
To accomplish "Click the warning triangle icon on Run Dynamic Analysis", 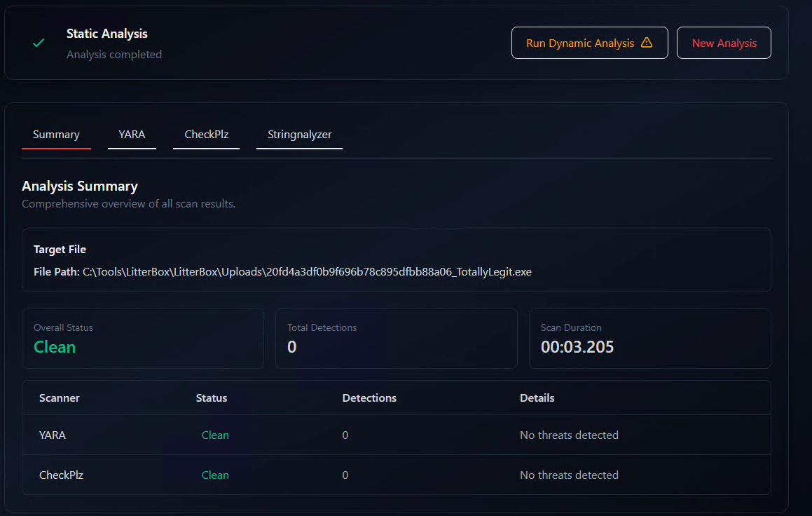I will 647,43.
